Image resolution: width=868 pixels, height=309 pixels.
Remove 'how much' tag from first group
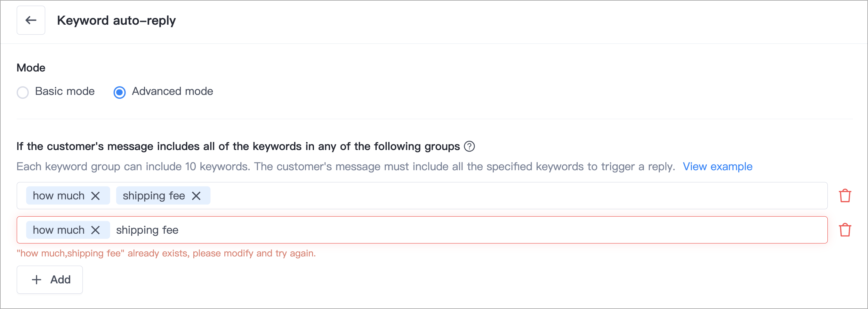point(95,196)
